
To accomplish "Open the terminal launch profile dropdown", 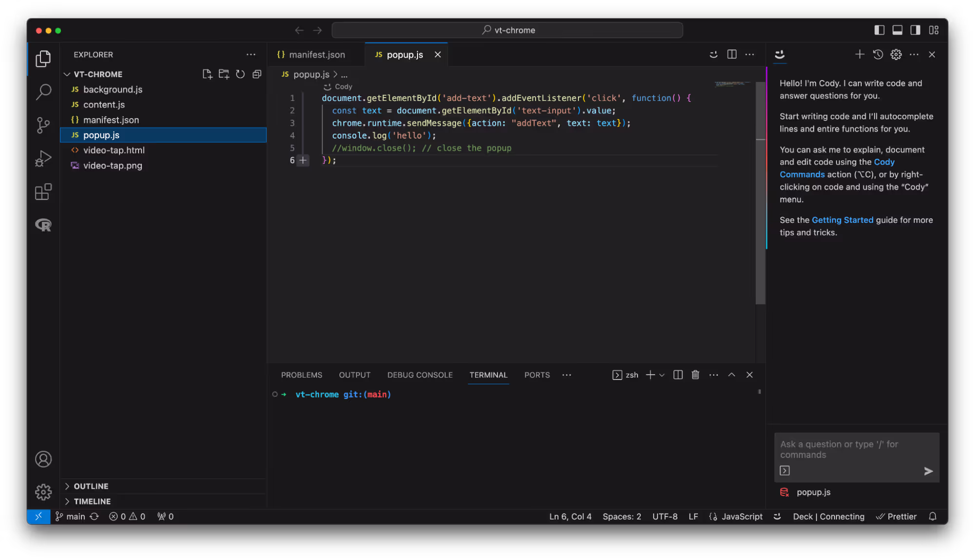I will pos(662,375).
